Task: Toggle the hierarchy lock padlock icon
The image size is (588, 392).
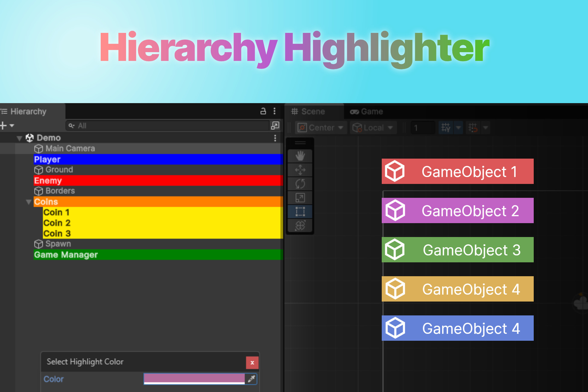Action: (x=263, y=111)
